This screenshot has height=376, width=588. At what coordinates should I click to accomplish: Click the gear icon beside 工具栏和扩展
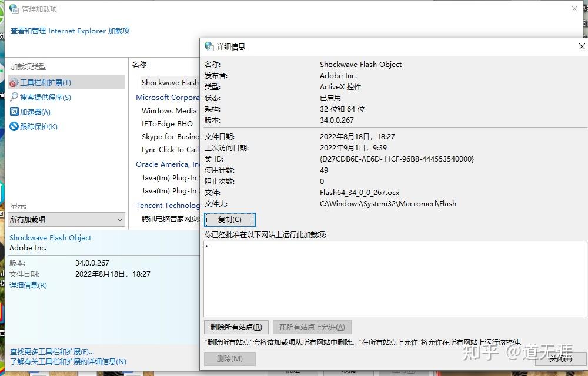[x=14, y=82]
